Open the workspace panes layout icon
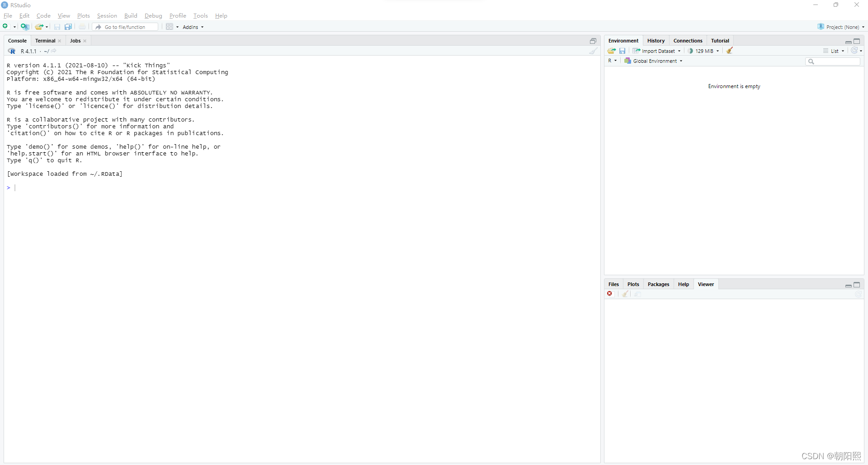The height and width of the screenshot is (465, 868). [x=170, y=27]
